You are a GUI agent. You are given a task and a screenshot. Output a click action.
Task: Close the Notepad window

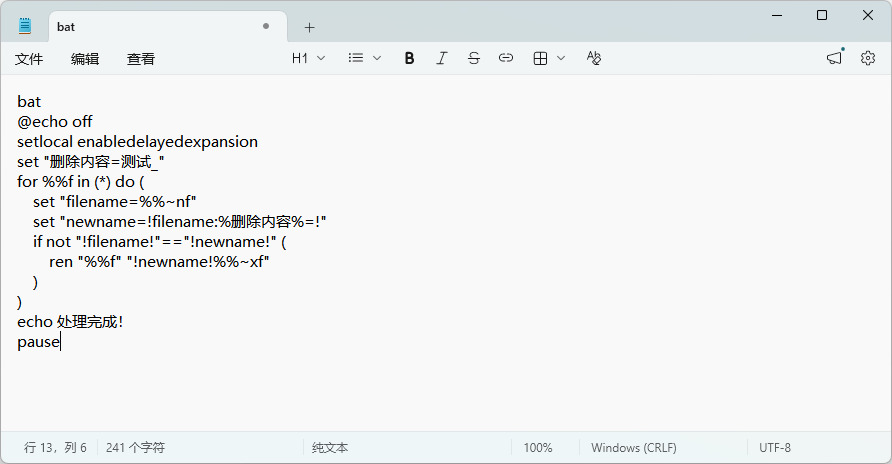(868, 15)
